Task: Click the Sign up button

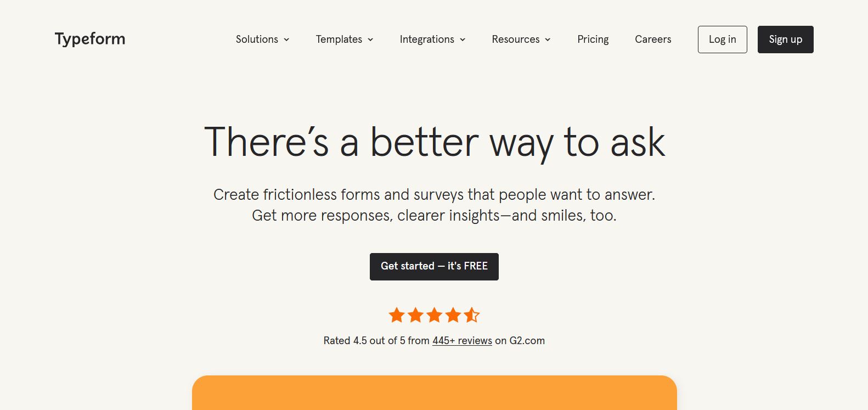Action: click(x=785, y=39)
